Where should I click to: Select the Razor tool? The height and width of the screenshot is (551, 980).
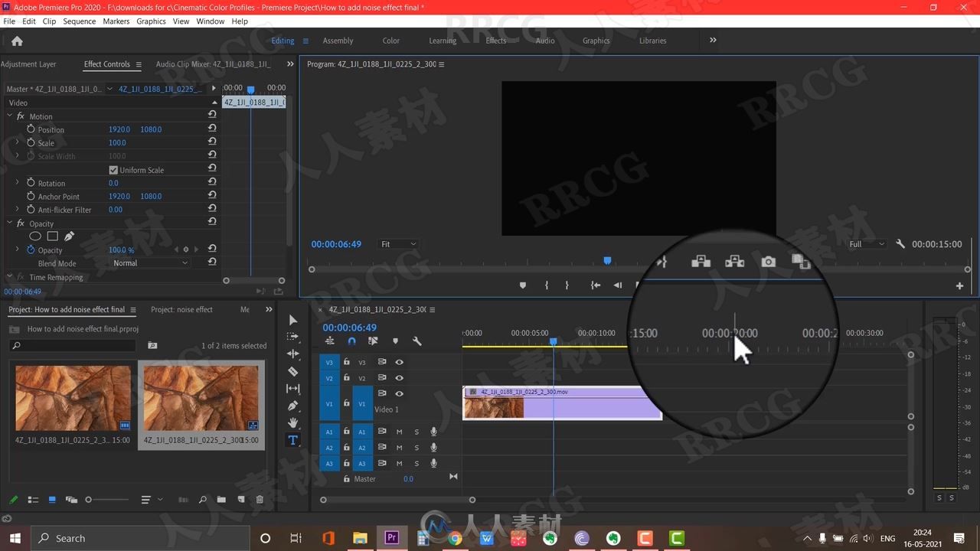tap(292, 371)
